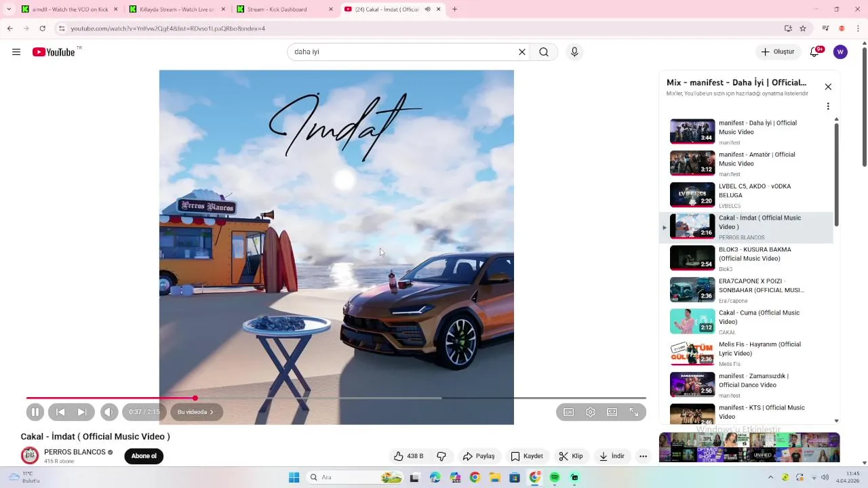Screen dimensions: 868x488
Task: Play 'Melis Fis - Hayranım' lyric video
Action: tap(747, 354)
